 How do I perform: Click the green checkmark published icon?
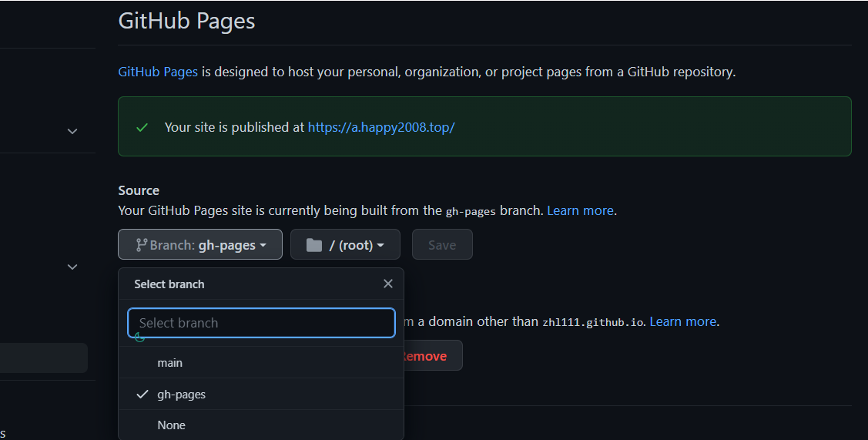(142, 127)
